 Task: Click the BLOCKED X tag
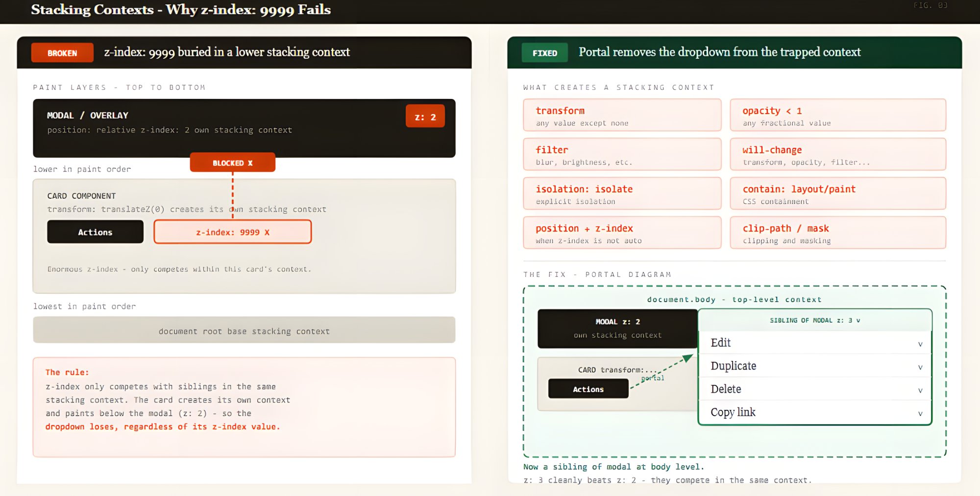pos(232,163)
